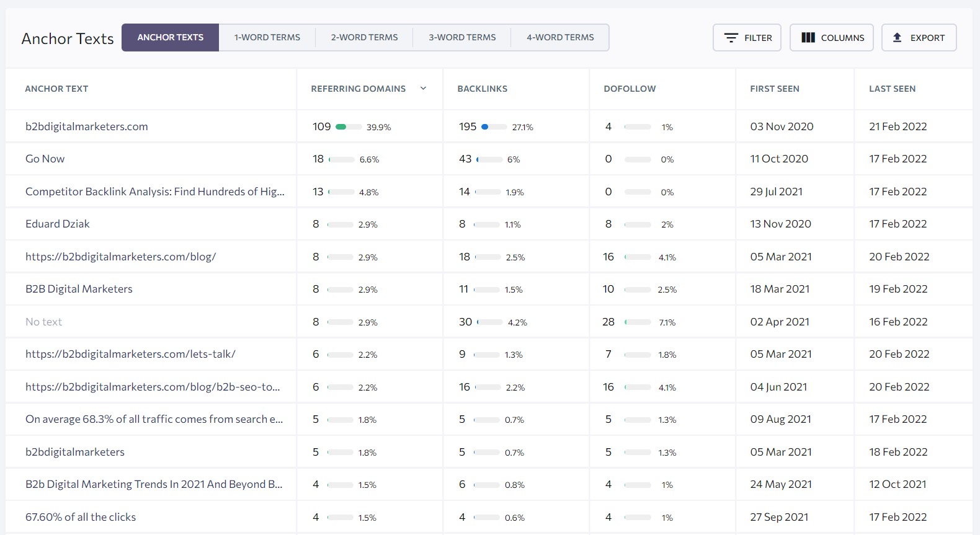Screen dimensions: 980x535
Task: Click first seen date 29 Jul 2021
Action: click(x=776, y=192)
